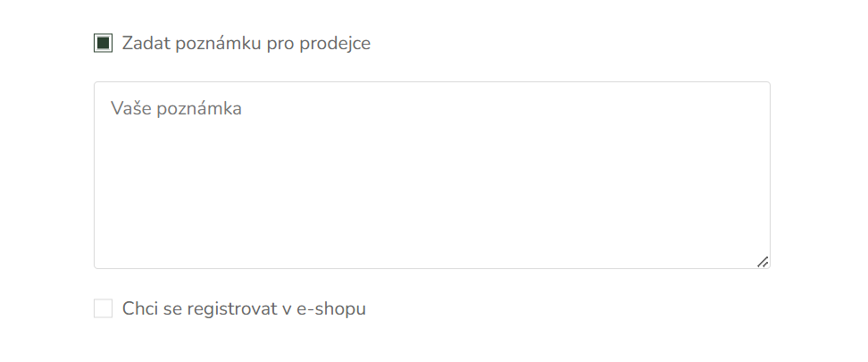Viewport: 868px width, 362px height.
Task: Click the word registrovat in registration label
Action: (231, 308)
